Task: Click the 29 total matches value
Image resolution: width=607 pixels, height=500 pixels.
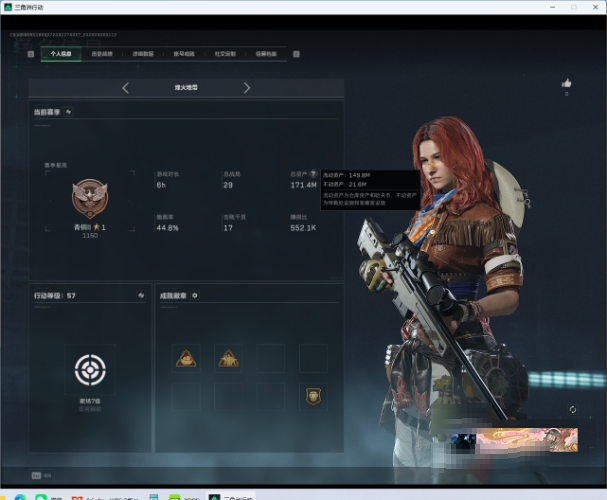Action: tap(228, 185)
